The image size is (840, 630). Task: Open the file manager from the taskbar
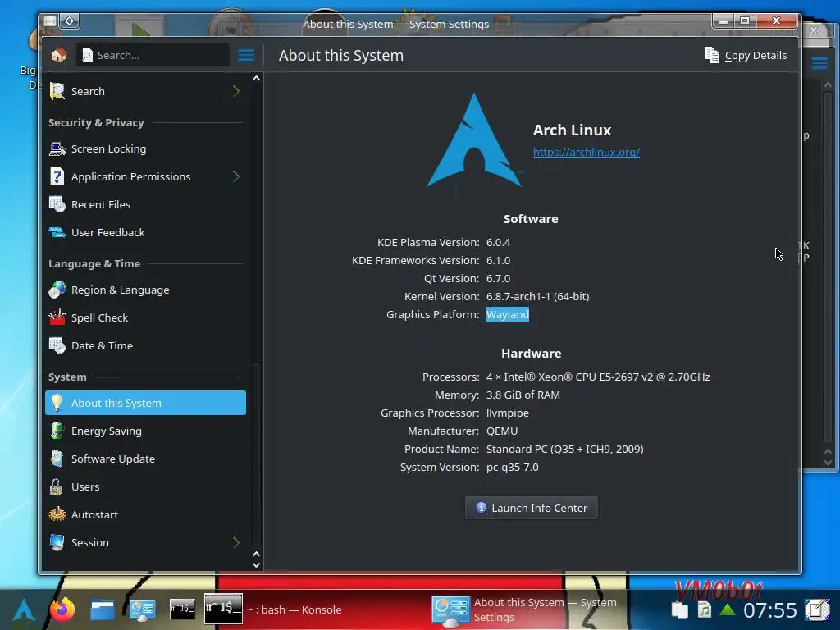[x=103, y=609]
